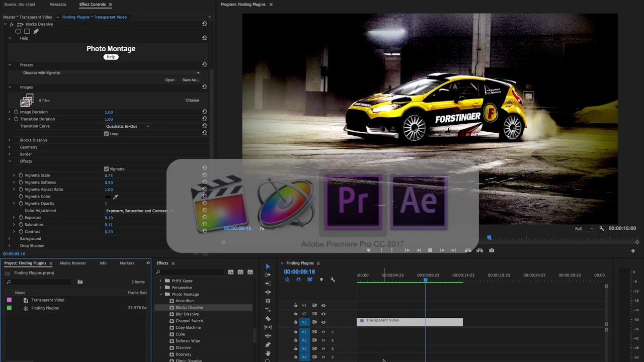Open the Effect Controls panel menu
Image resolution: width=644 pixels, height=362 pixels.
pos(111,5)
